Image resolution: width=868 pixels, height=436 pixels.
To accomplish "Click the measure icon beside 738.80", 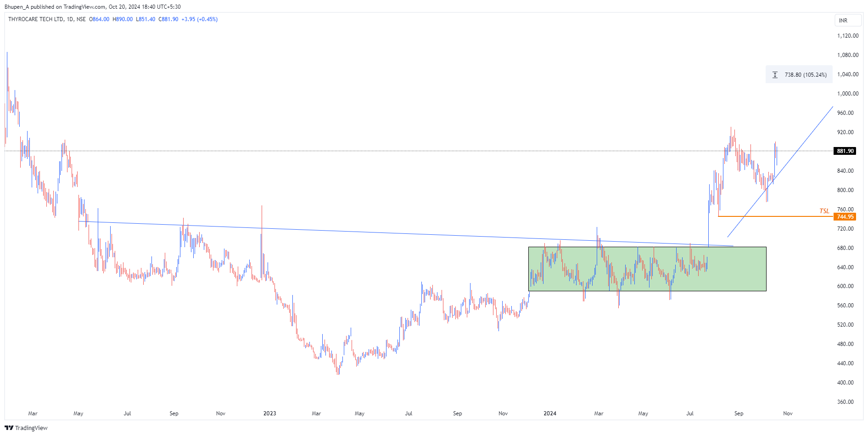I will 775,74.
